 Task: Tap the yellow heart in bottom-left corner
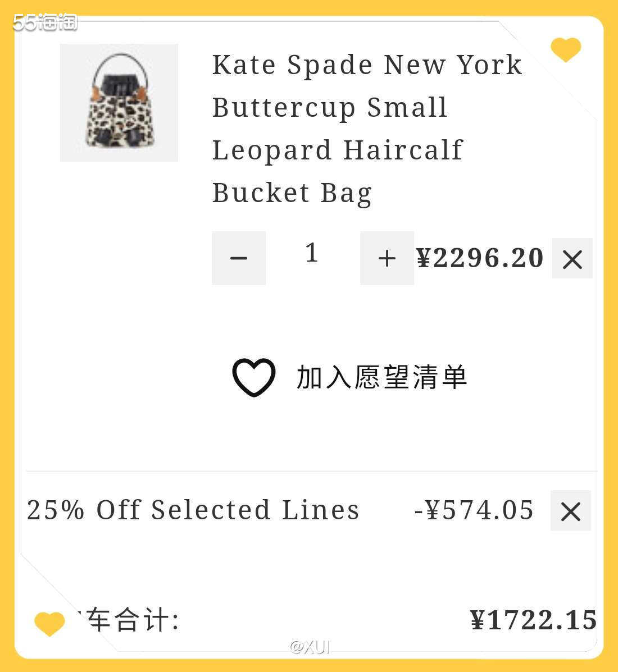pos(49,624)
